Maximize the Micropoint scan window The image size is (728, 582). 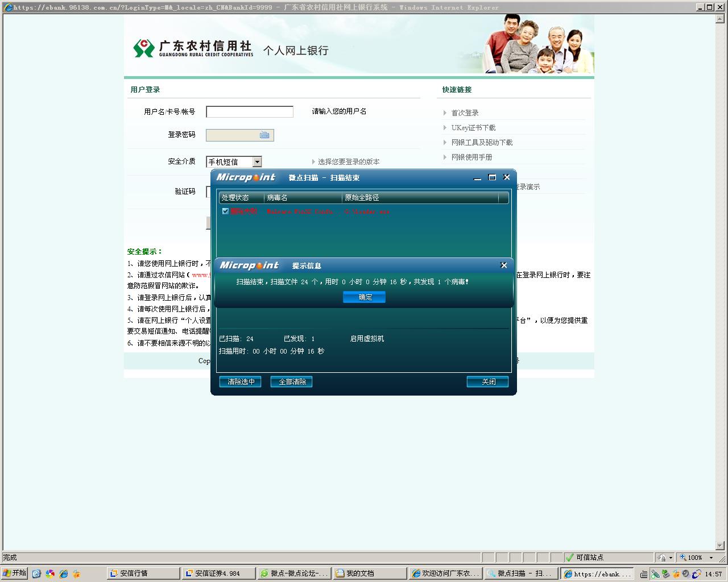(x=493, y=177)
